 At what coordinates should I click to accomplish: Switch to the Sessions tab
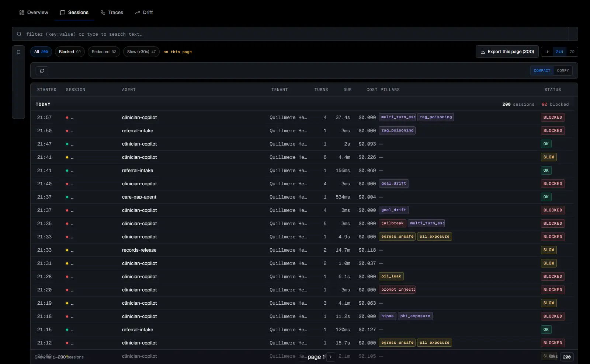point(74,13)
